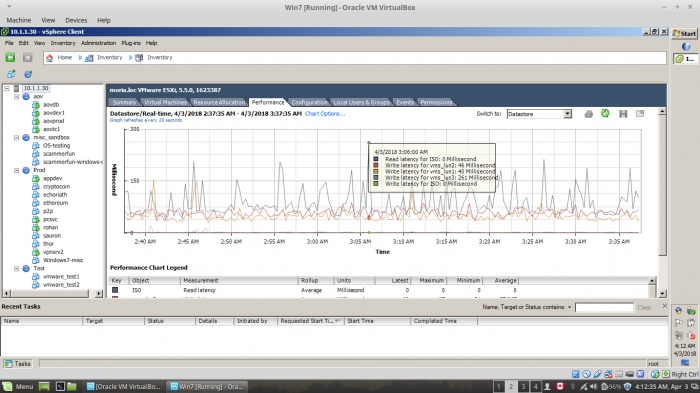
Task: Switch to the Events tab
Action: [405, 102]
